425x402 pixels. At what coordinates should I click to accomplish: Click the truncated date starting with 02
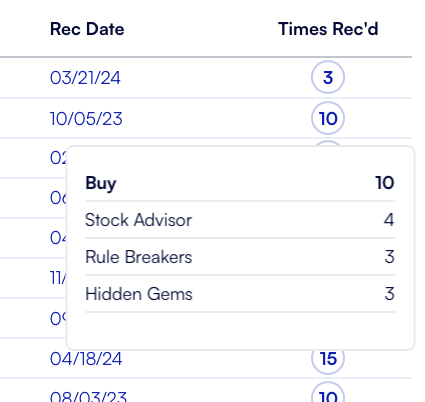[x=58, y=158]
